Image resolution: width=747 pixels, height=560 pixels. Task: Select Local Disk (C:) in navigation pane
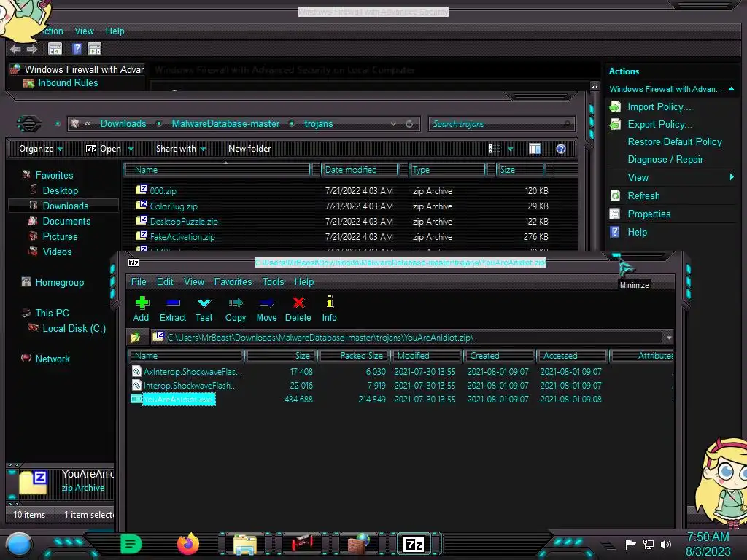coord(74,329)
